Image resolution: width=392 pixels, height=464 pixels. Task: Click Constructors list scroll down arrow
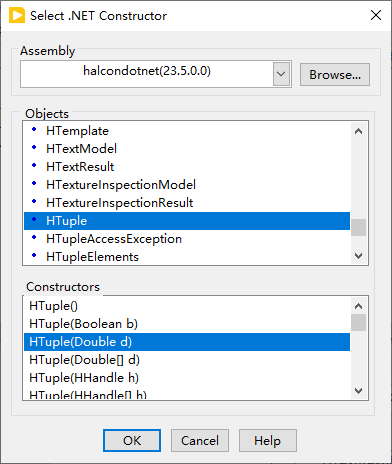coord(359,390)
